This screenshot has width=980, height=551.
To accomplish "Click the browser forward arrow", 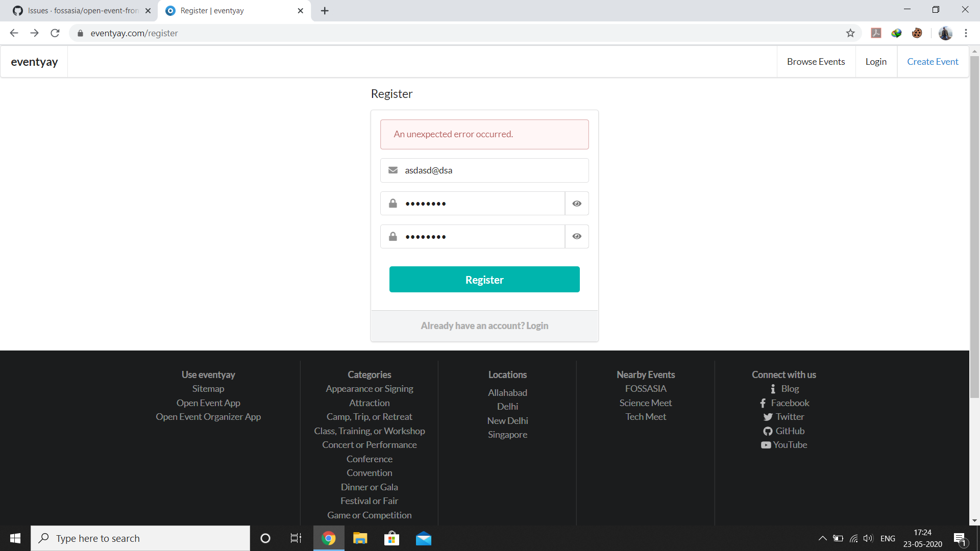I will (34, 33).
